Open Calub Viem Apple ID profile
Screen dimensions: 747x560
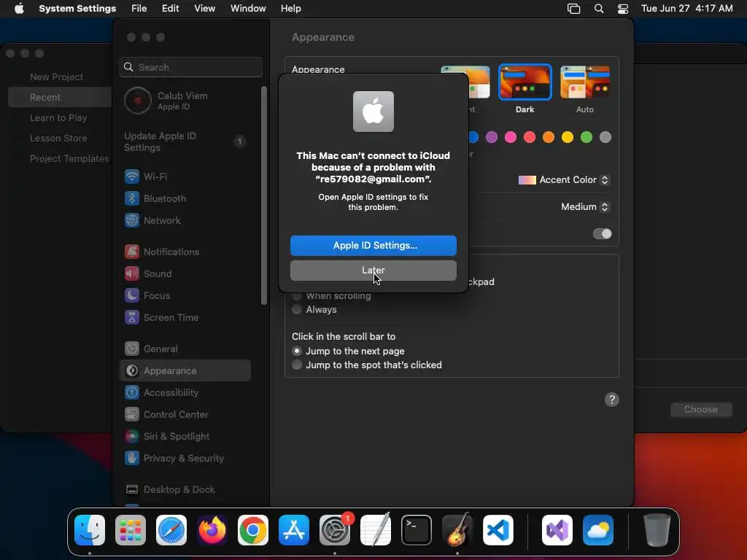pyautogui.click(x=185, y=101)
